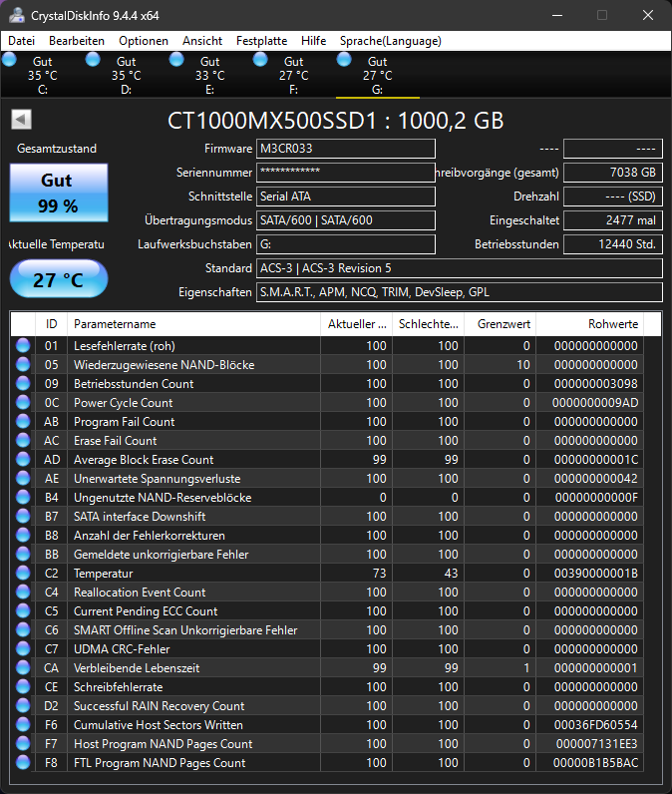Switch to drive E: tab

(210, 75)
